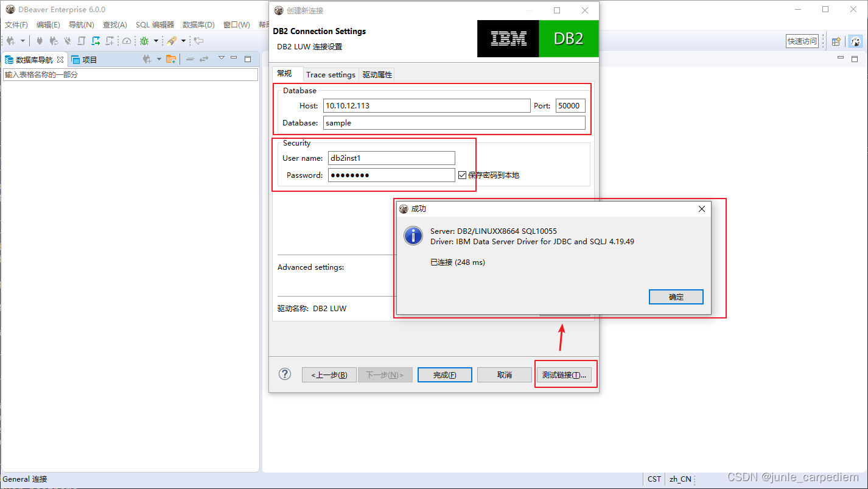868x489 pixels.
Task: Open the navigator panel view menu triangle
Action: coord(222,58)
